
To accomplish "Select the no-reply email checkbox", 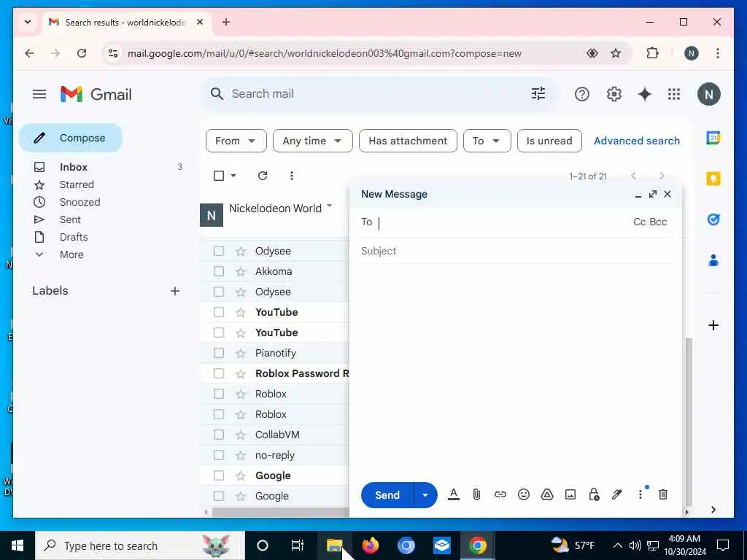I will (x=219, y=455).
